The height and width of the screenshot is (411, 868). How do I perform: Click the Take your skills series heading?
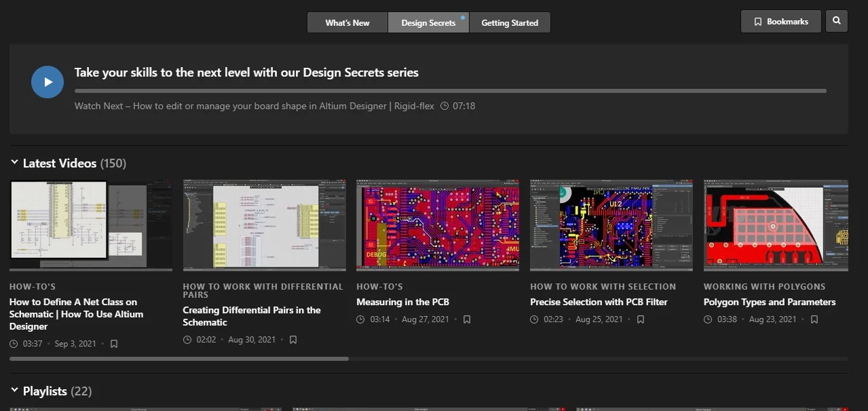[246, 73]
